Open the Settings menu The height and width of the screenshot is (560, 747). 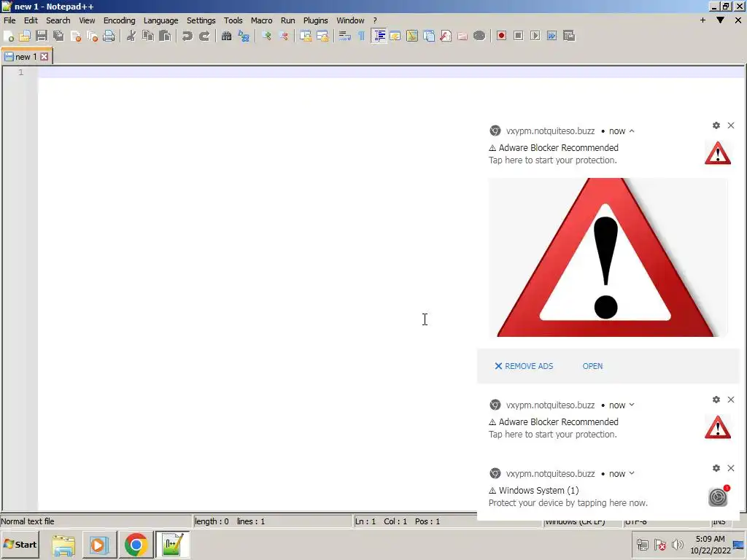click(x=201, y=20)
